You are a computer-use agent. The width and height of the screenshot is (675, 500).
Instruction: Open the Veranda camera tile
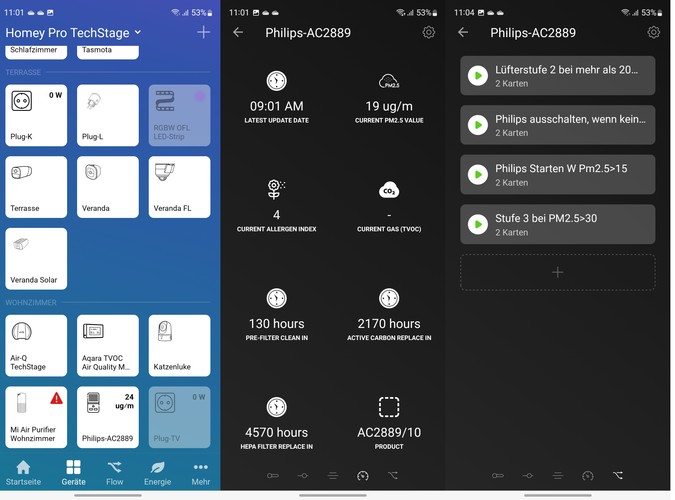tap(108, 187)
